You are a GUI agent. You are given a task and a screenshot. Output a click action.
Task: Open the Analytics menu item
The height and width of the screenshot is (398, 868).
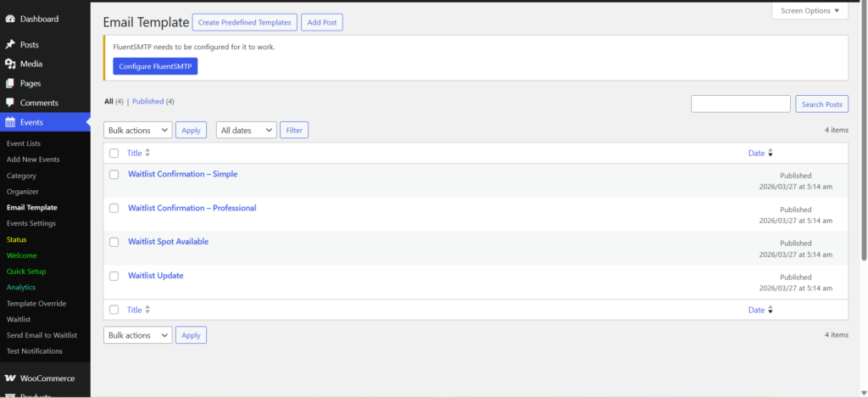21,287
